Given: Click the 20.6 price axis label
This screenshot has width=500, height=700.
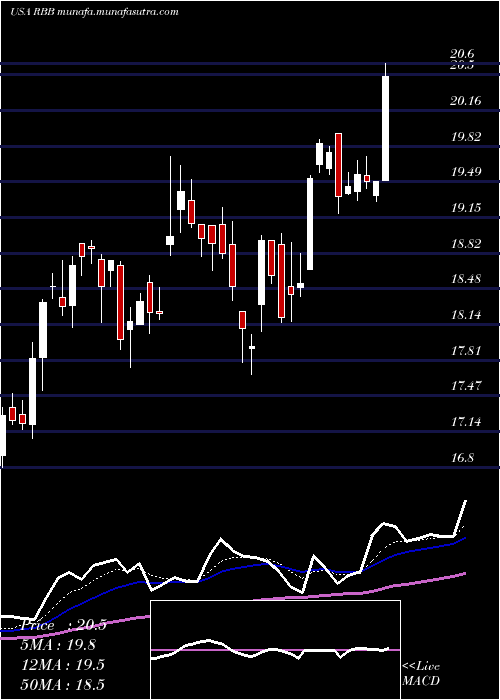Looking at the screenshot, I should [x=462, y=54].
